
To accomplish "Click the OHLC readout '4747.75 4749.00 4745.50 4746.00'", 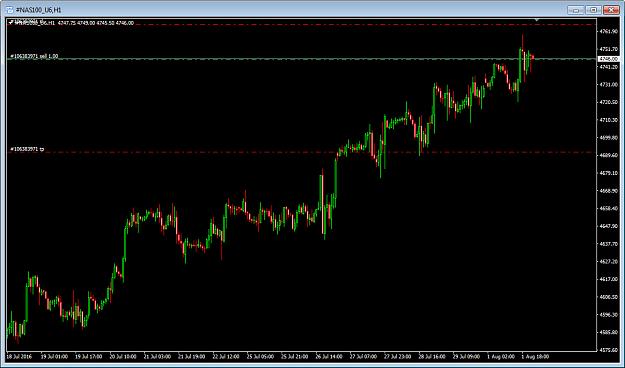I will tap(96, 23).
